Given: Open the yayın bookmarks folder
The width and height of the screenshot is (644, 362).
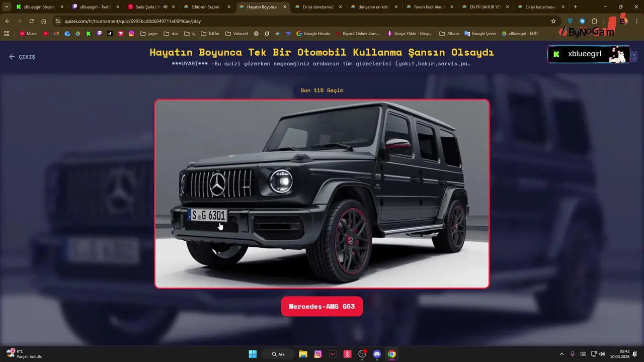Looking at the screenshot, I should point(148,34).
